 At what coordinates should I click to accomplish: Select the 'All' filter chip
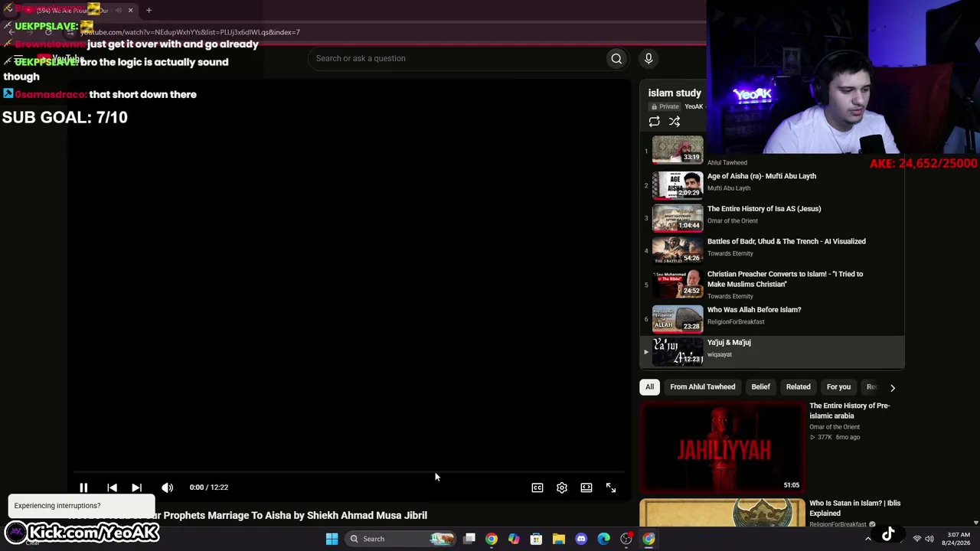(649, 387)
